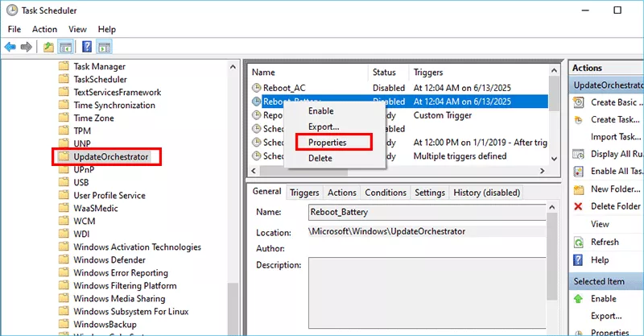
Task: Select the User Profile Service folder
Action: (x=109, y=195)
